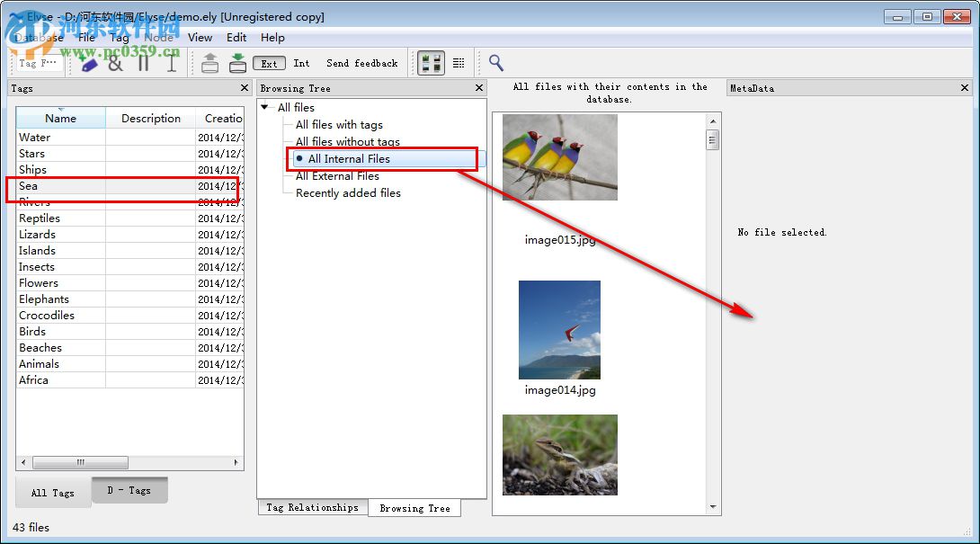Close the MetaData panel
The image size is (980, 544).
pyautogui.click(x=965, y=88)
